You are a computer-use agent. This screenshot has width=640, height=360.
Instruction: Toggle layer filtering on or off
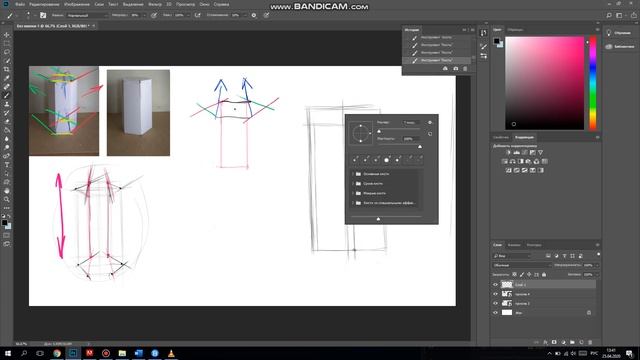coord(598,254)
